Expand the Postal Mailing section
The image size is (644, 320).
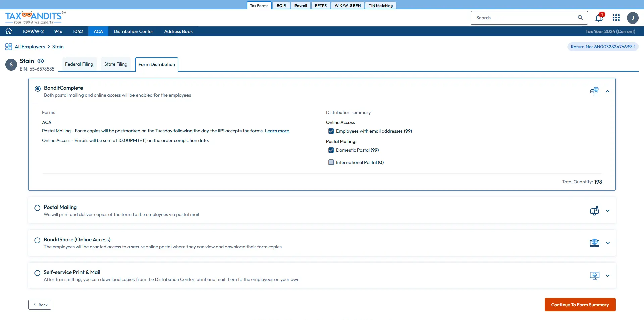(608, 211)
